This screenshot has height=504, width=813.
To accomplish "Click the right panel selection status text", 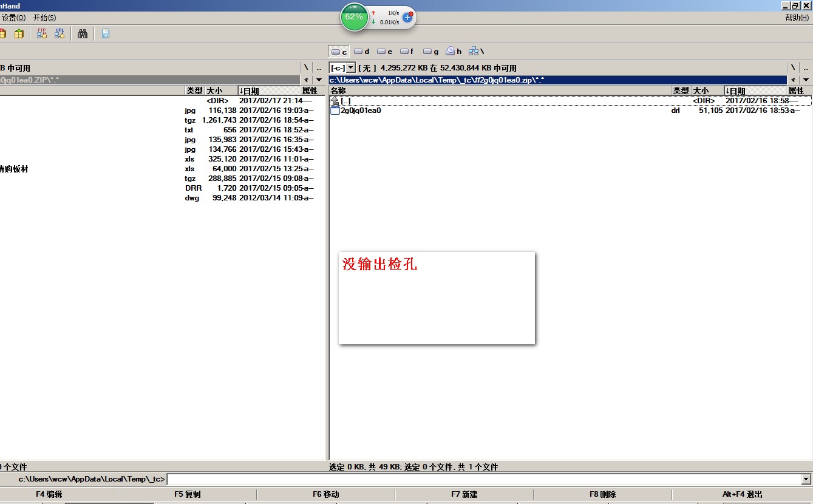I will point(413,467).
